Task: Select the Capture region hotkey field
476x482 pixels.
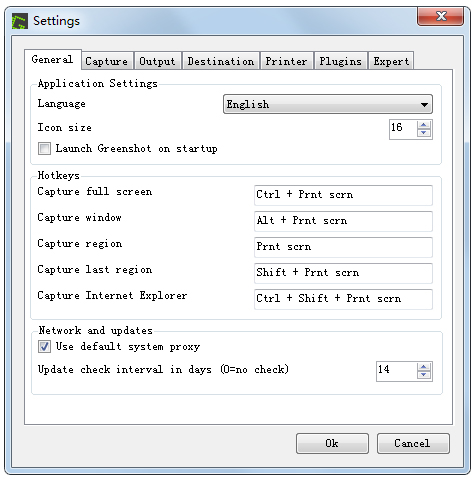Action: click(343, 247)
